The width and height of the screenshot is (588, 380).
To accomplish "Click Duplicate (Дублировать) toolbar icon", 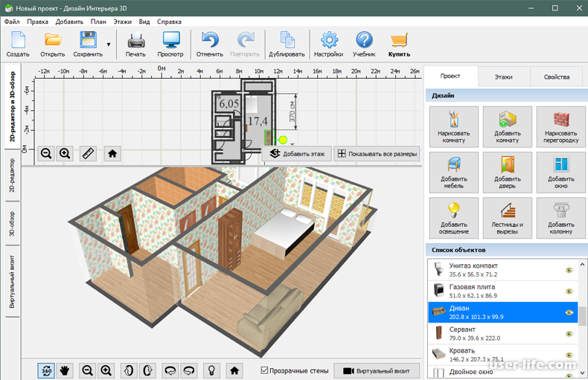I will [x=287, y=45].
